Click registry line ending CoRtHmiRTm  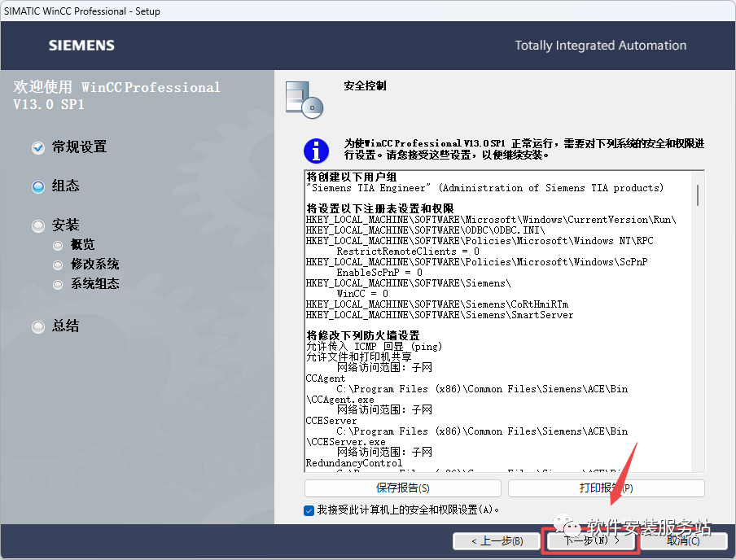click(437, 304)
